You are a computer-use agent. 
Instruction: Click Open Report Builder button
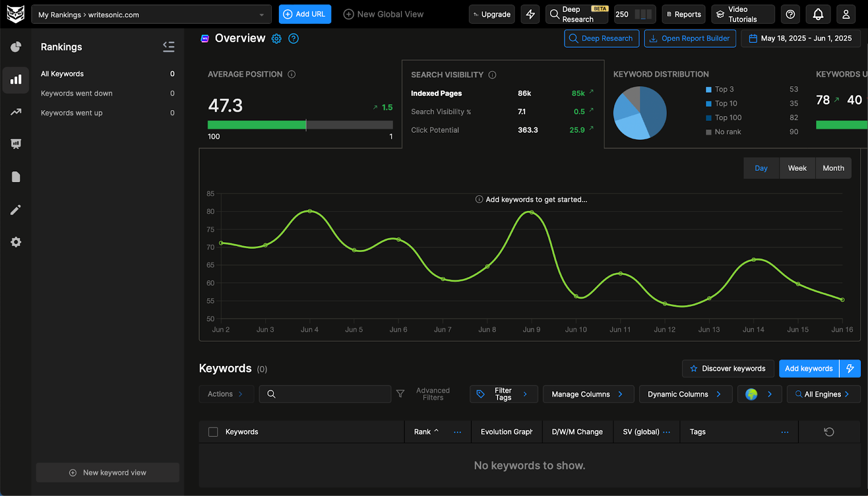pos(690,38)
